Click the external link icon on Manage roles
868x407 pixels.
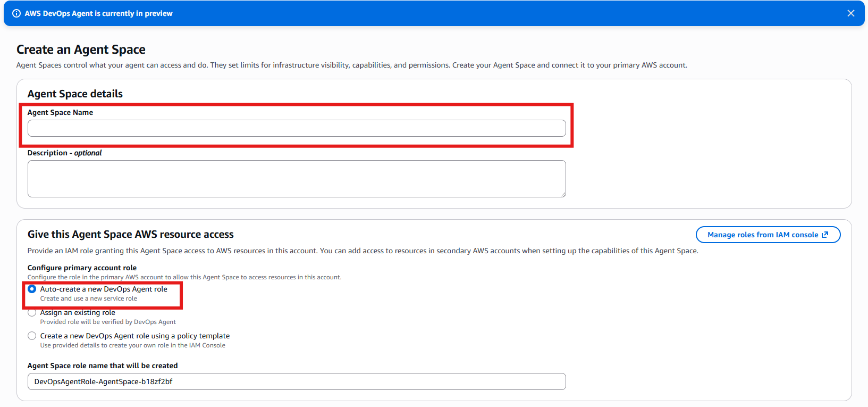coord(824,235)
